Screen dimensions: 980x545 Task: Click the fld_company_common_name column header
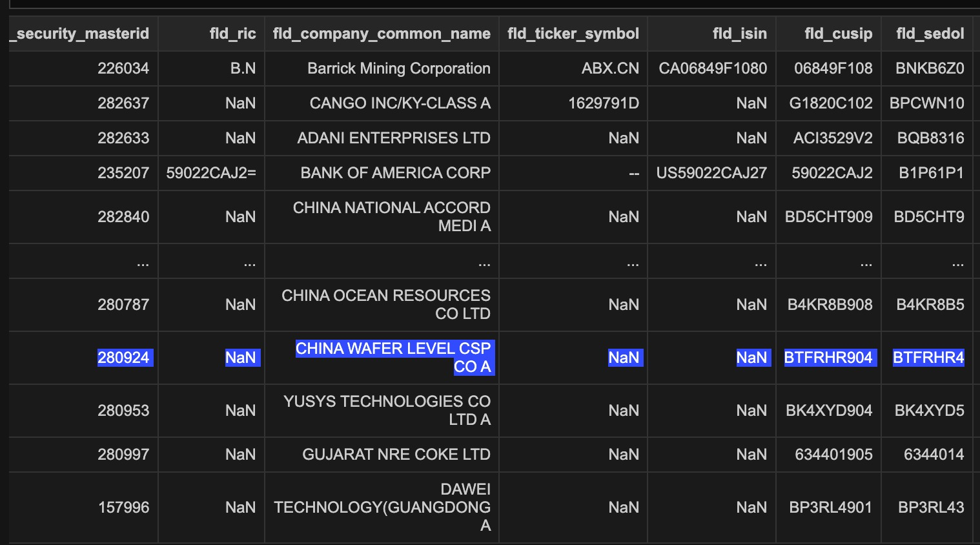[382, 34]
